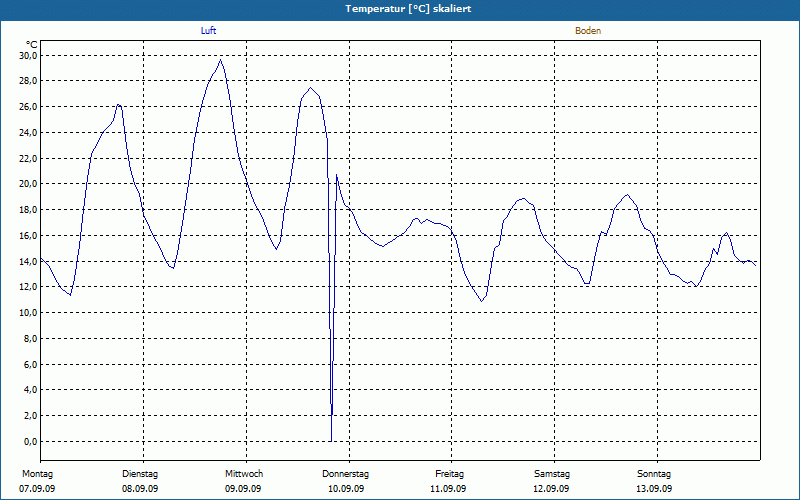Image resolution: width=800 pixels, height=500 pixels.
Task: Click the Freitag day label
Action: (449, 474)
